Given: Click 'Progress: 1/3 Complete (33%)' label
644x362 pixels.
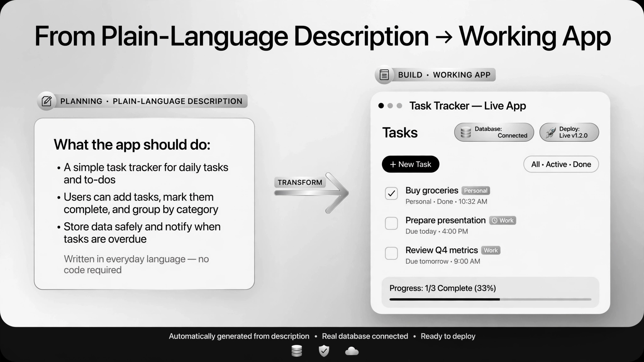Looking at the screenshot, I should pyautogui.click(x=442, y=288).
